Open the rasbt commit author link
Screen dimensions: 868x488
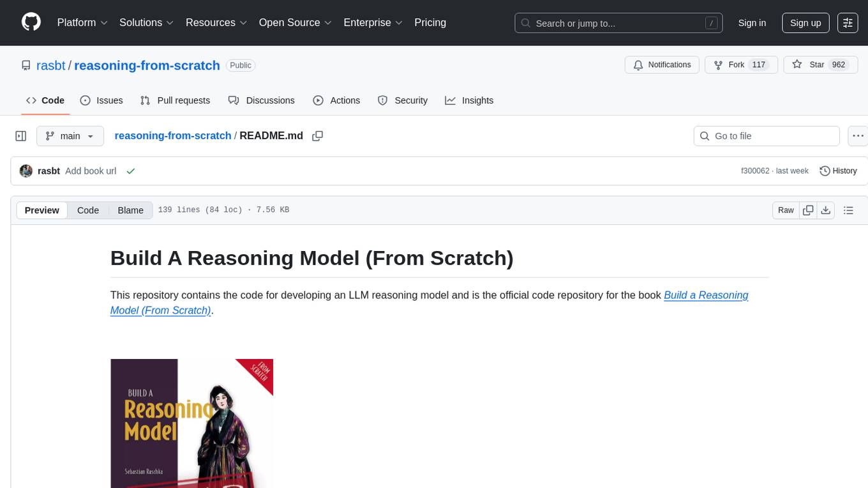[x=49, y=171]
